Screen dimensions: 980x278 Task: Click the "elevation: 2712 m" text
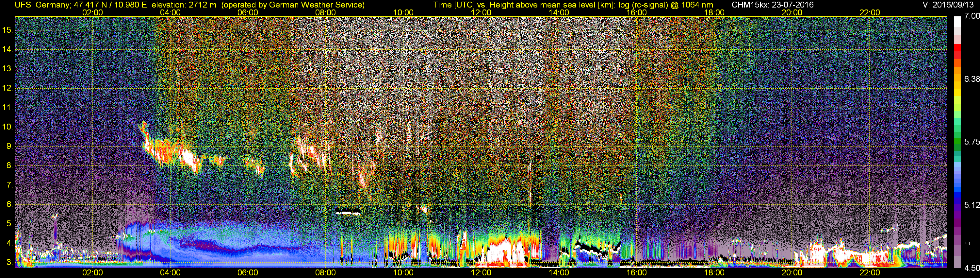click(184, 5)
